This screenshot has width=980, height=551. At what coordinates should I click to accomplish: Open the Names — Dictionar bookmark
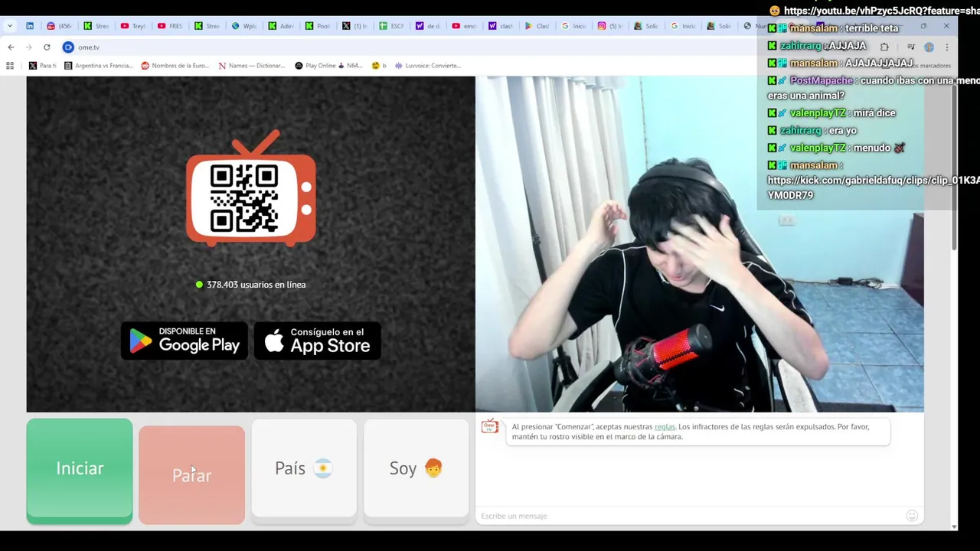tap(252, 66)
